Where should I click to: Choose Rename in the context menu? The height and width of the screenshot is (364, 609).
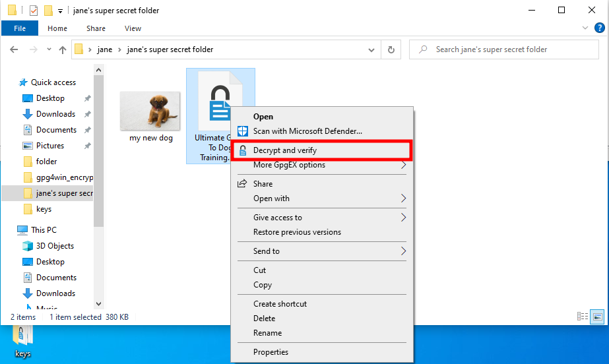267,333
